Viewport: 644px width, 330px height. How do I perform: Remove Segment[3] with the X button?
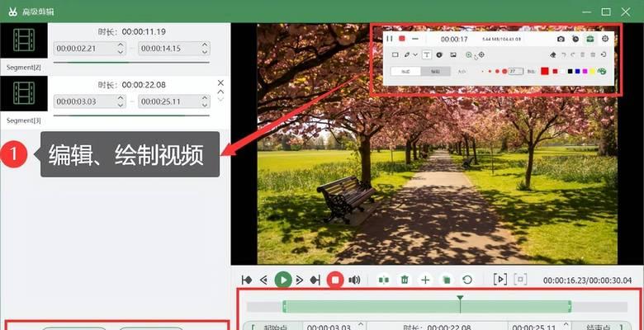220,82
